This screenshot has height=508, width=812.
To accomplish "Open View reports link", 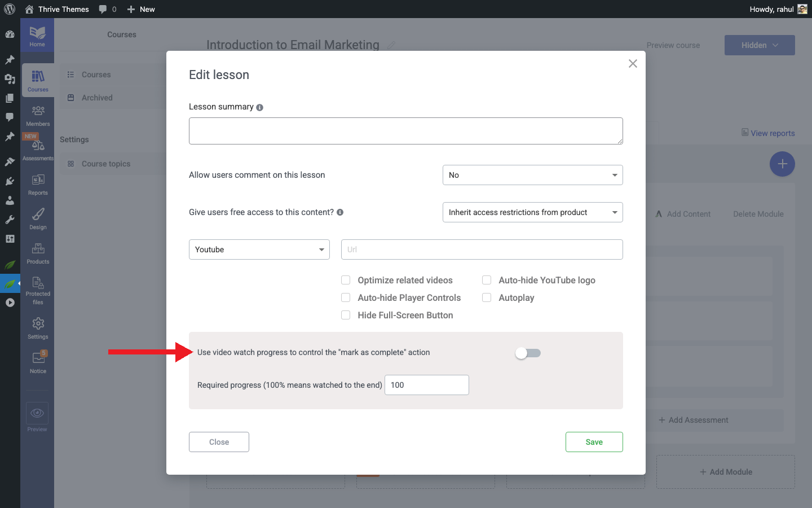I will tap(768, 133).
